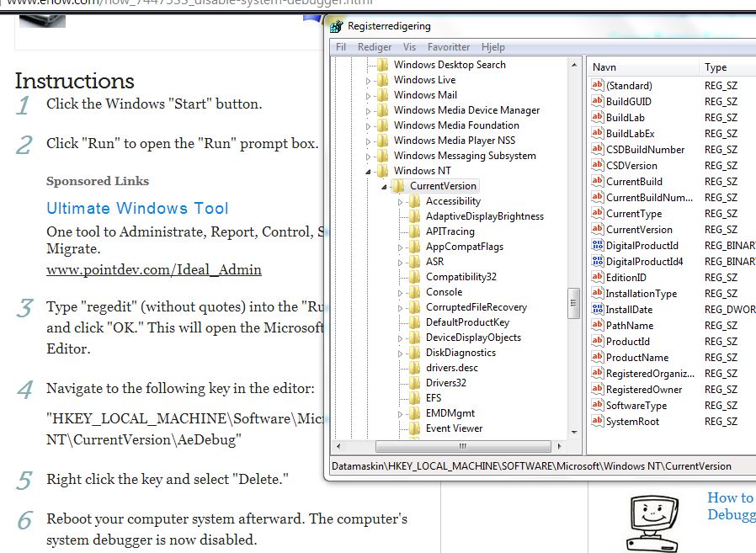Open the Ultimate Windows Tool sponsored link
Viewport: 756px width, 553px height.
click(x=137, y=208)
